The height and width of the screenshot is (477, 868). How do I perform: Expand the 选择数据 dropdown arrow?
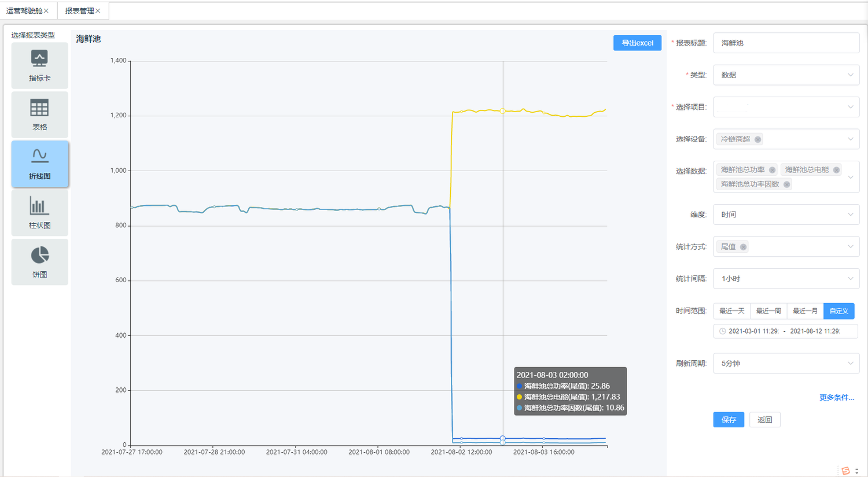click(850, 177)
